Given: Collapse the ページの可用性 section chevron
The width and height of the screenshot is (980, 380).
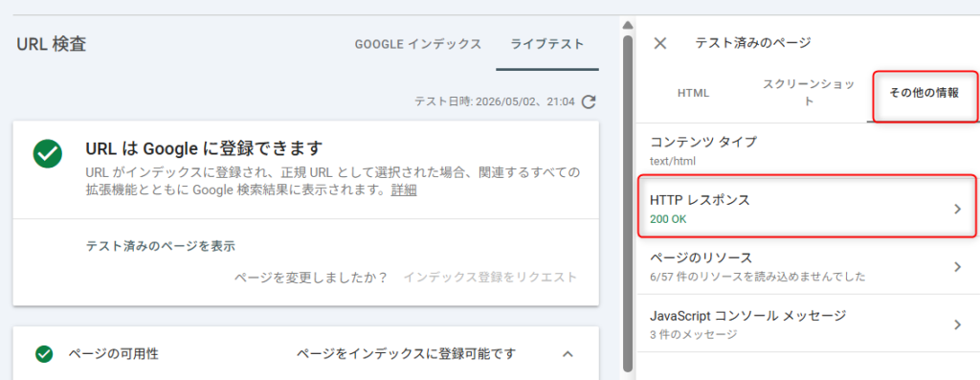Looking at the screenshot, I should [568, 354].
